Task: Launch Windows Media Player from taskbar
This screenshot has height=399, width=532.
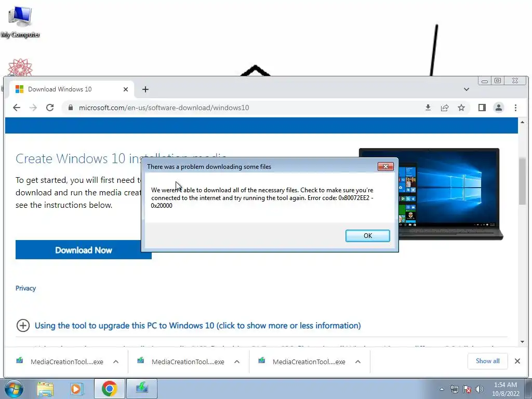Action: pos(77,389)
